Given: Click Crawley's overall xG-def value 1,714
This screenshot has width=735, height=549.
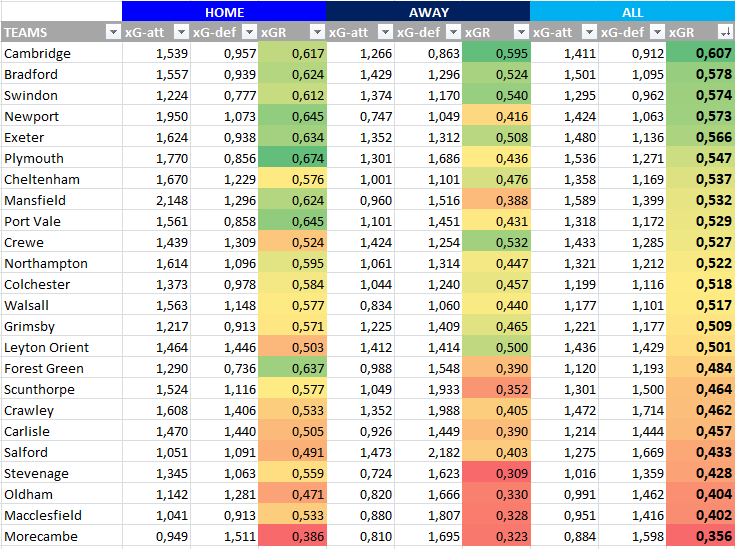Looking at the screenshot, I should tap(632, 410).
